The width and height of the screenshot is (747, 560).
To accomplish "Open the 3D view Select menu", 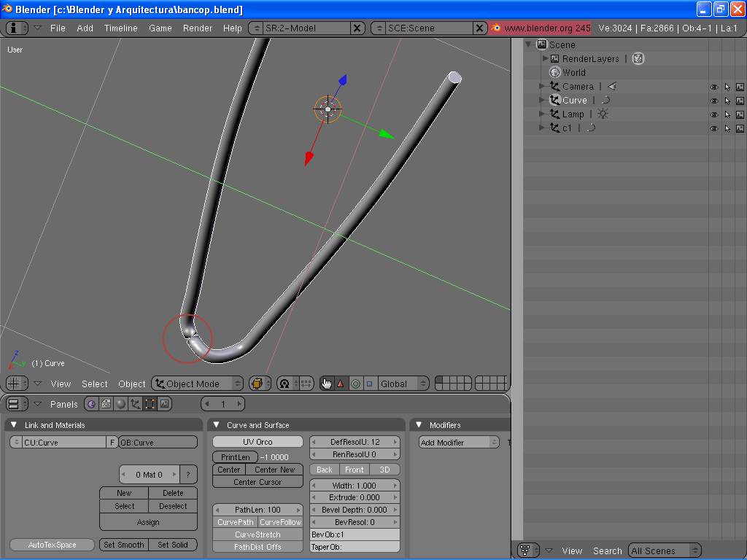I will pyautogui.click(x=94, y=384).
